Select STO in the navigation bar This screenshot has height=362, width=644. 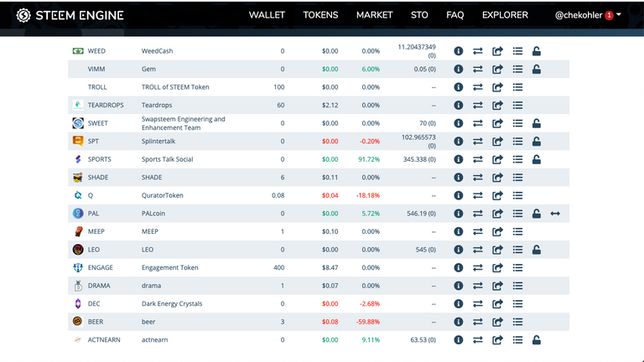coord(419,15)
